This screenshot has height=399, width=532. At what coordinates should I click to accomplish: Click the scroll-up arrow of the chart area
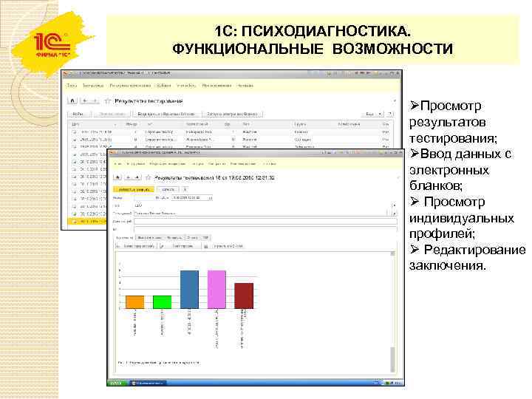click(393, 253)
